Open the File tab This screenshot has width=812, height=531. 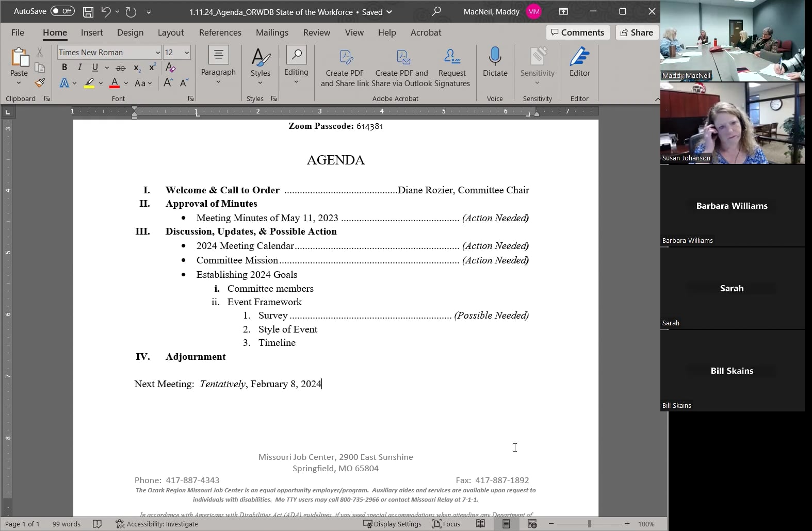tap(18, 32)
